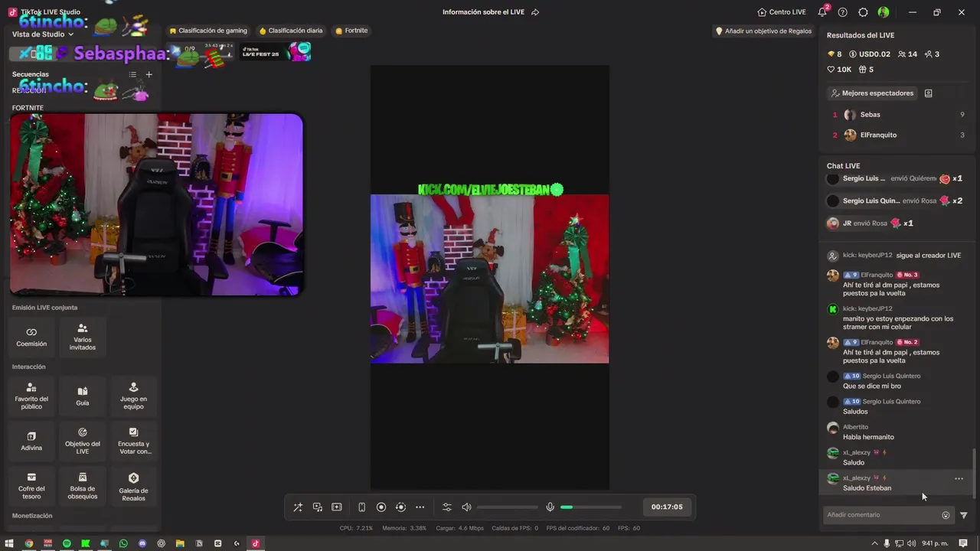Screen dimensions: 980x551
Task: Open the notifications bell
Action: (x=822, y=12)
